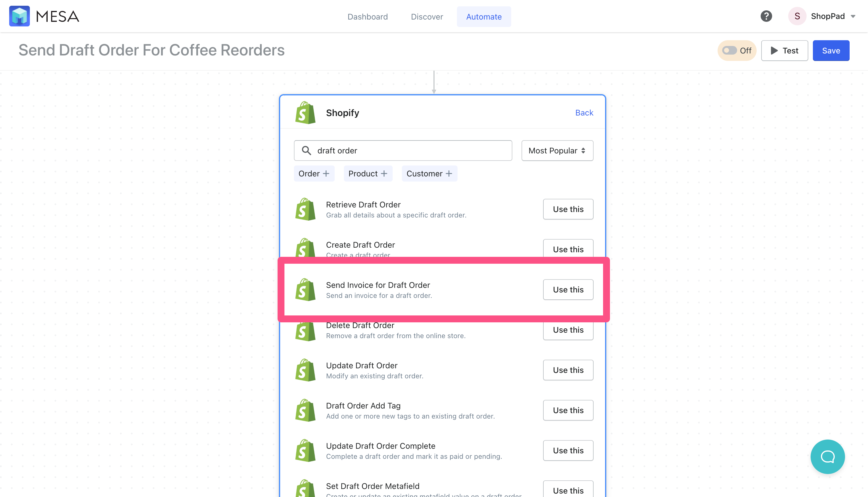Click the Shopify logo in panel header
The image size is (868, 497).
305,113
